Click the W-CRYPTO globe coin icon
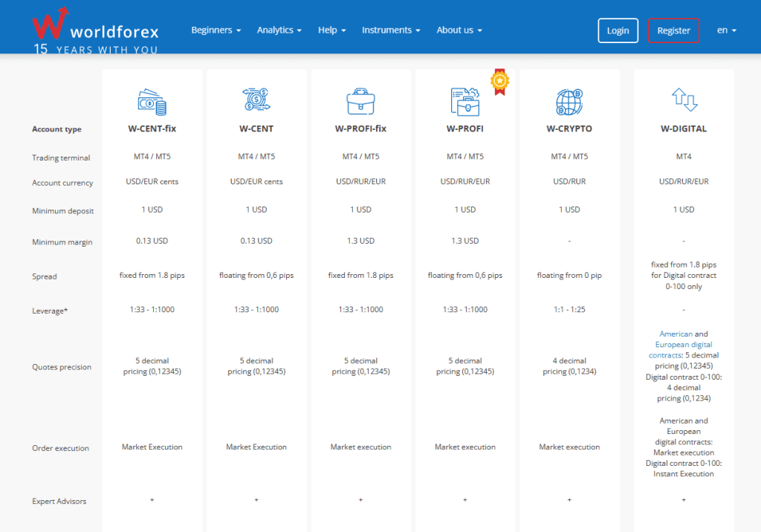 [x=569, y=102]
